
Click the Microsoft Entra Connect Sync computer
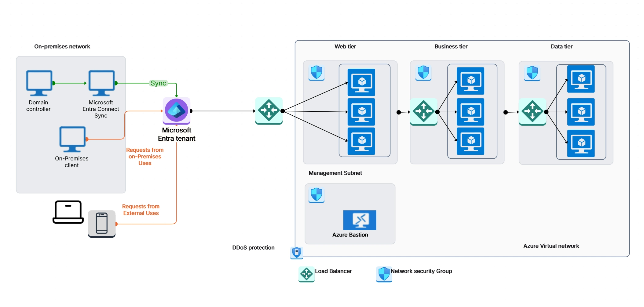click(x=101, y=83)
